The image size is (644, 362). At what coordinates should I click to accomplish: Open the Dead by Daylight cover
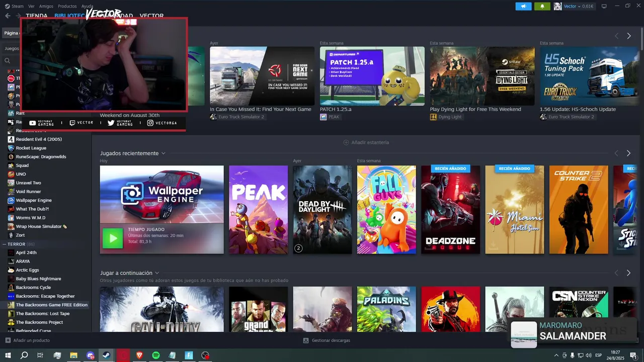[323, 210]
